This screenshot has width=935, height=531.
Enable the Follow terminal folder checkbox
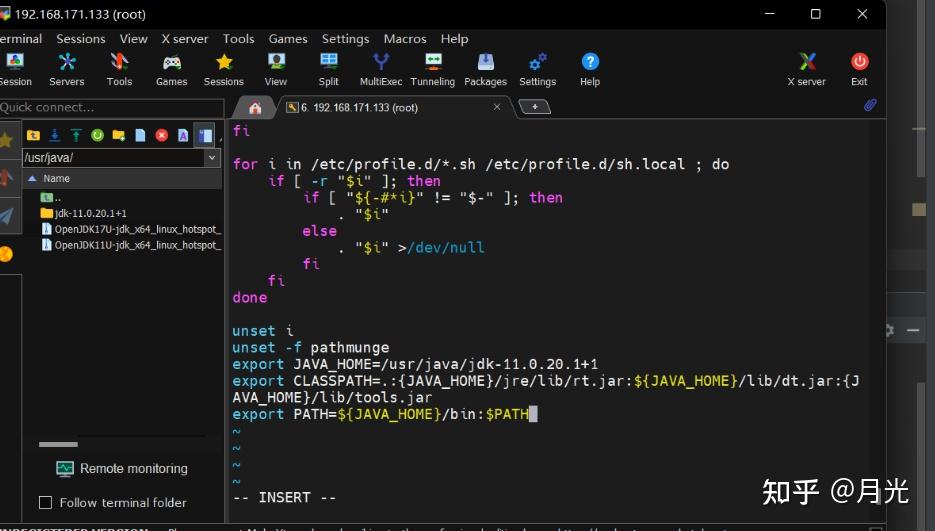45,502
